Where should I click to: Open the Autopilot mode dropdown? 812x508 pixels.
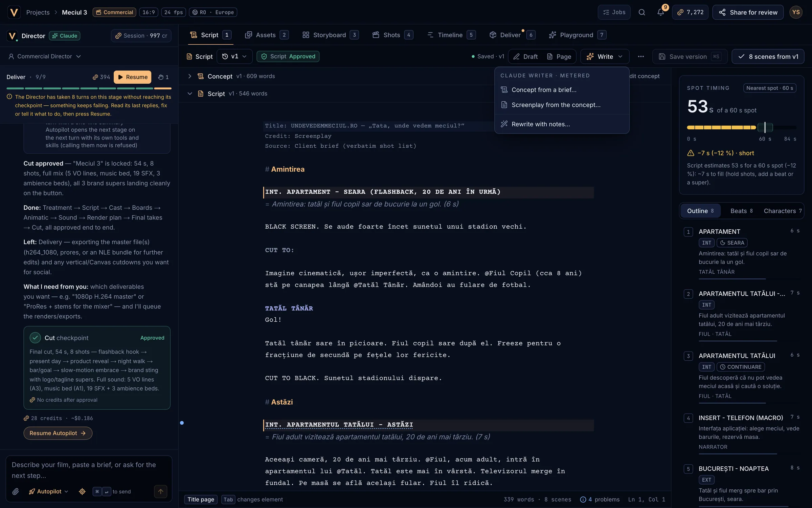tap(49, 491)
